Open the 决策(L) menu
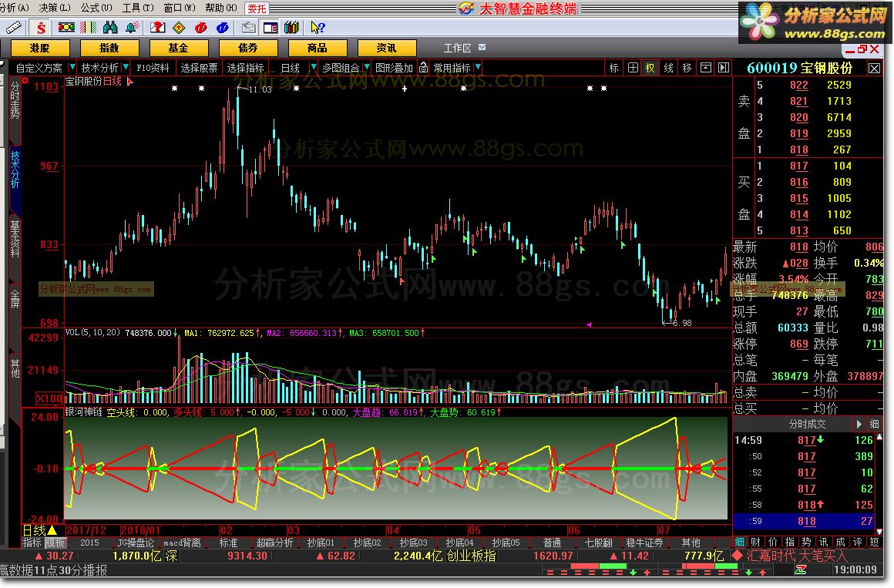894x588 pixels. click(x=55, y=8)
